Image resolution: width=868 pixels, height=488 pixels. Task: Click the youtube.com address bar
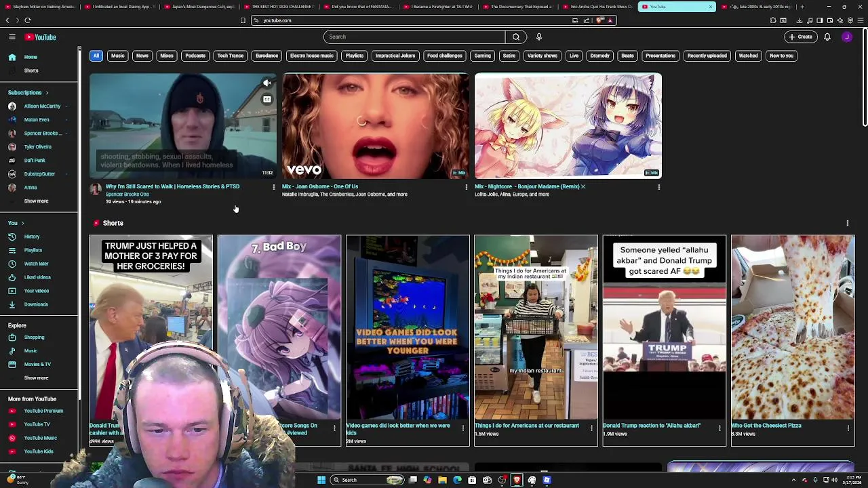pos(414,20)
